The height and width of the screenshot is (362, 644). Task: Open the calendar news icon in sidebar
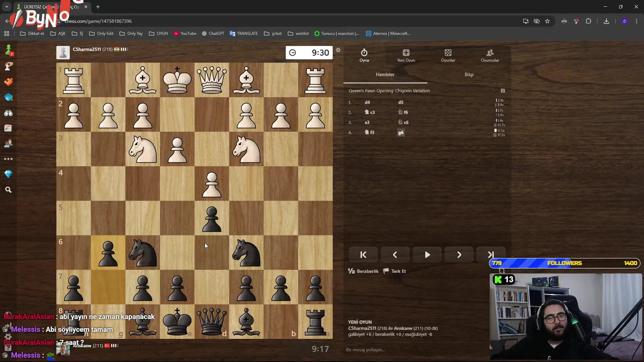click(8, 128)
